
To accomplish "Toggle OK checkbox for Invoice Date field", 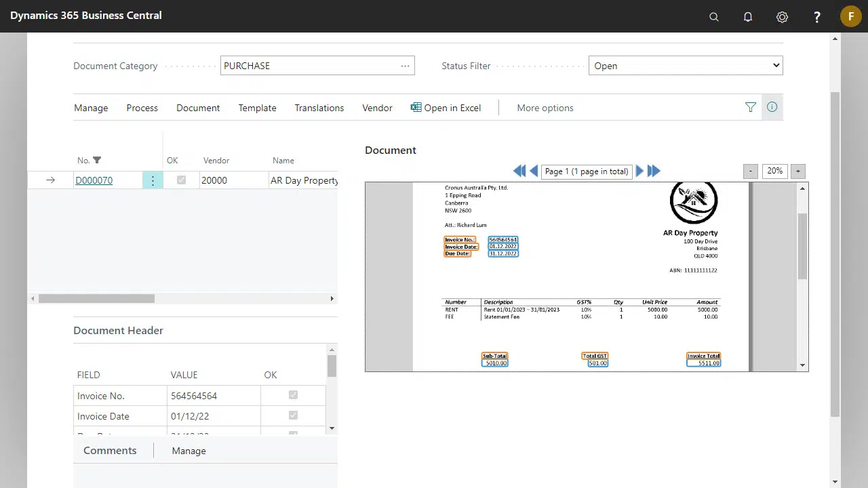I will point(293,415).
